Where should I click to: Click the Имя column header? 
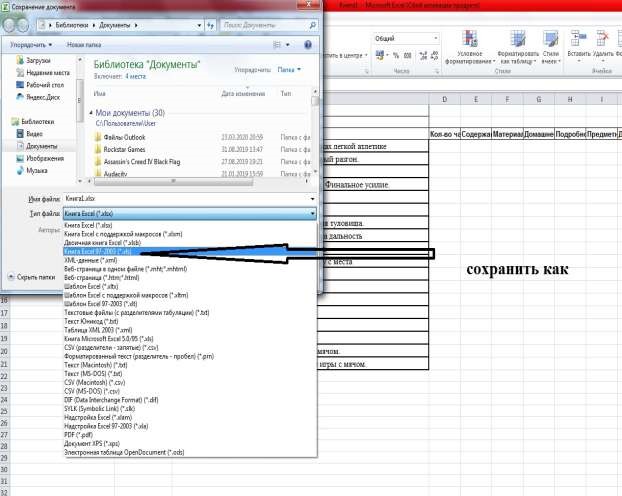click(100, 94)
